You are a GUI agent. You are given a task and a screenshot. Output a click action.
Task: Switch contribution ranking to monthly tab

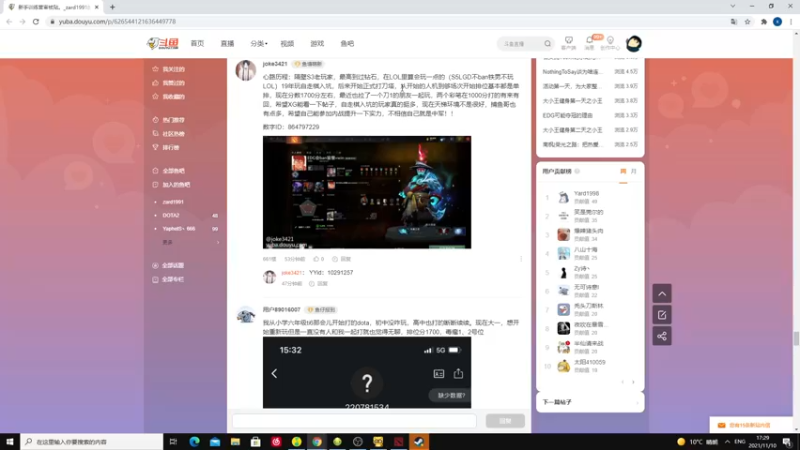tap(634, 171)
